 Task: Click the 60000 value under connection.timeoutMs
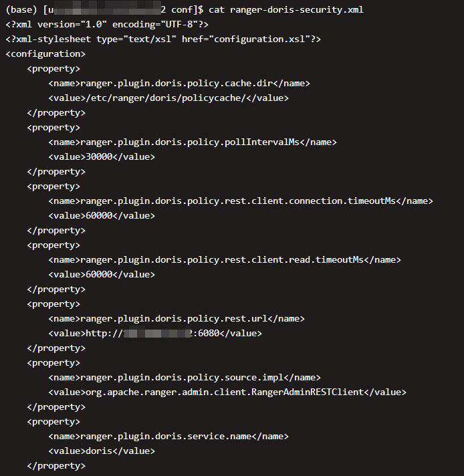point(102,216)
